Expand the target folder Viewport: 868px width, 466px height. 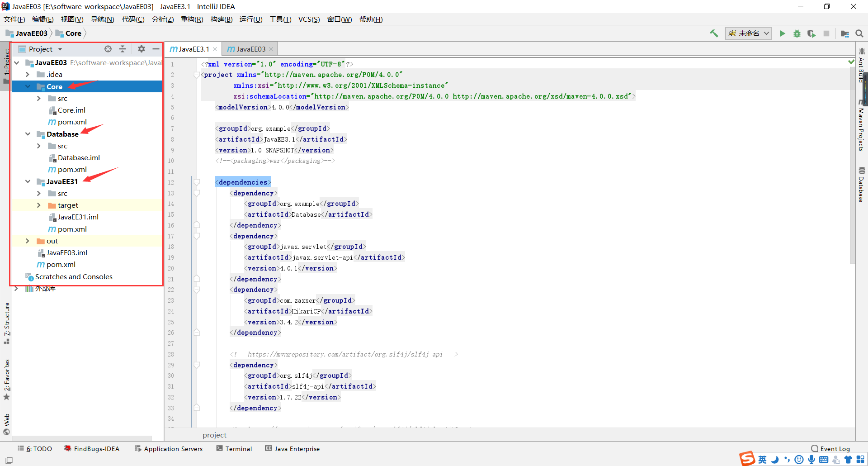click(39, 205)
